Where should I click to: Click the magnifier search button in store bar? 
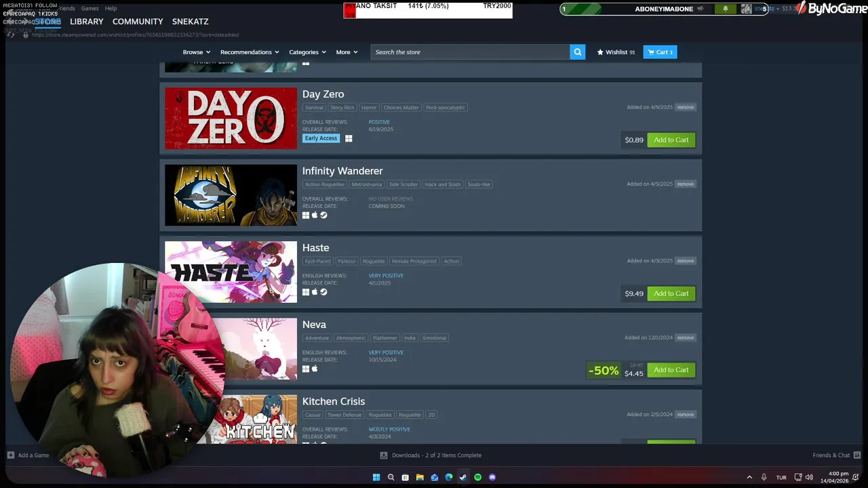(577, 52)
